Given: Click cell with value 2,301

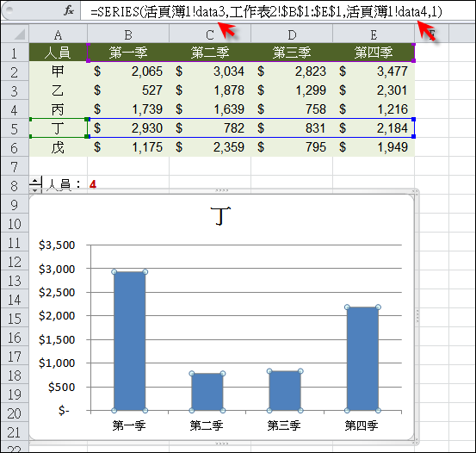Looking at the screenshot, I should point(374,90).
